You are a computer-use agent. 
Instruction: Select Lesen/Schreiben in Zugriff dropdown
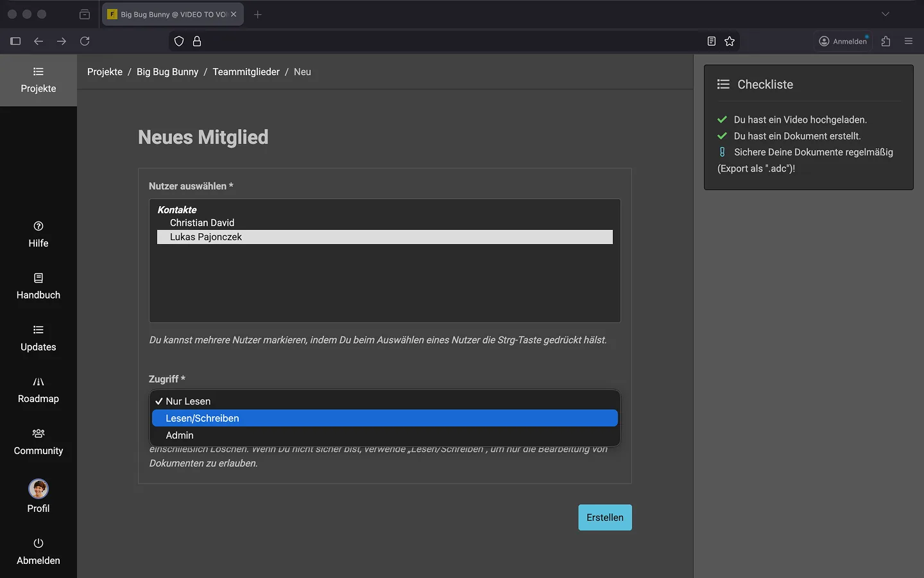(x=202, y=418)
